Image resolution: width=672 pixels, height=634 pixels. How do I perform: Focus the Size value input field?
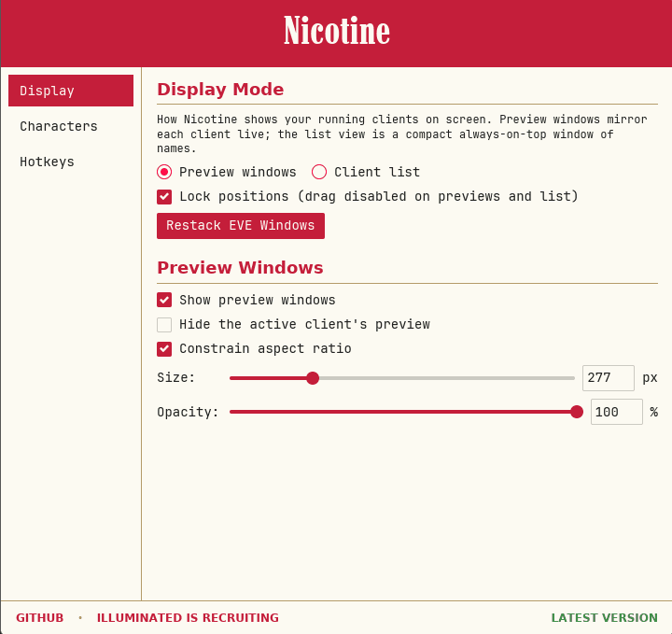click(609, 377)
